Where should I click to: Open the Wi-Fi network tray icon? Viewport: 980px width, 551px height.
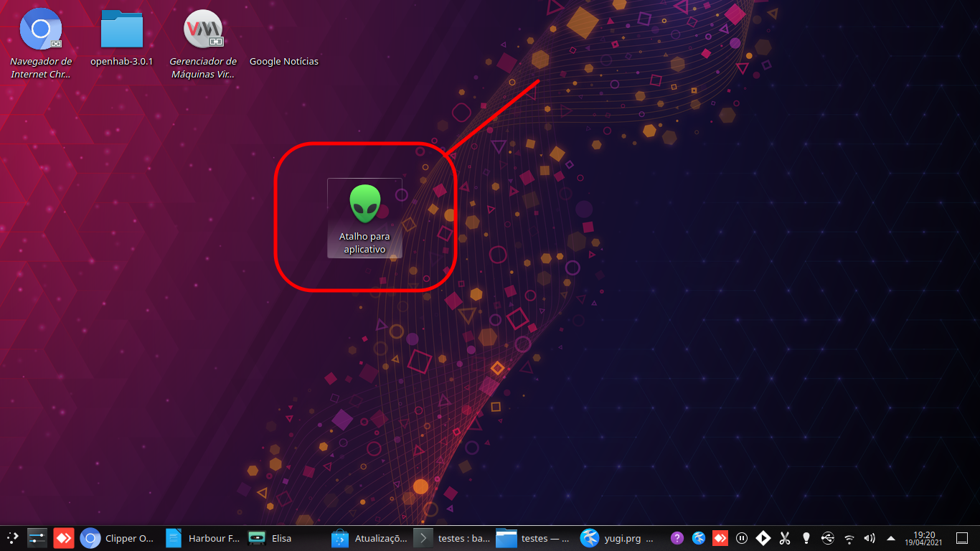click(x=849, y=538)
